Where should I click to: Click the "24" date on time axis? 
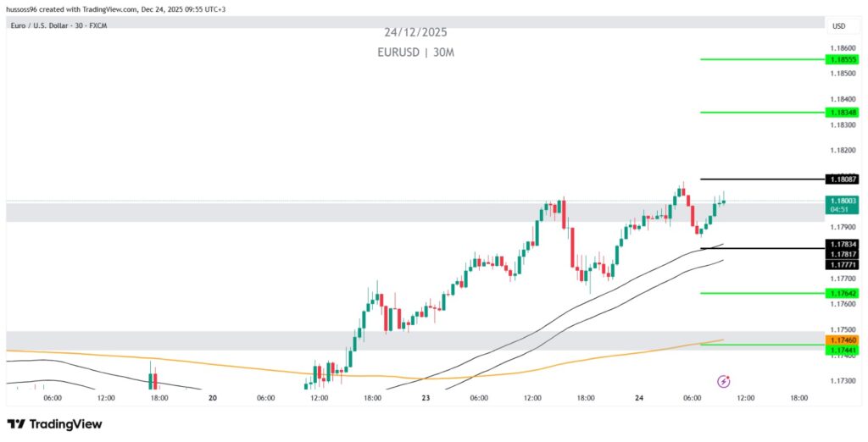pyautogui.click(x=638, y=397)
